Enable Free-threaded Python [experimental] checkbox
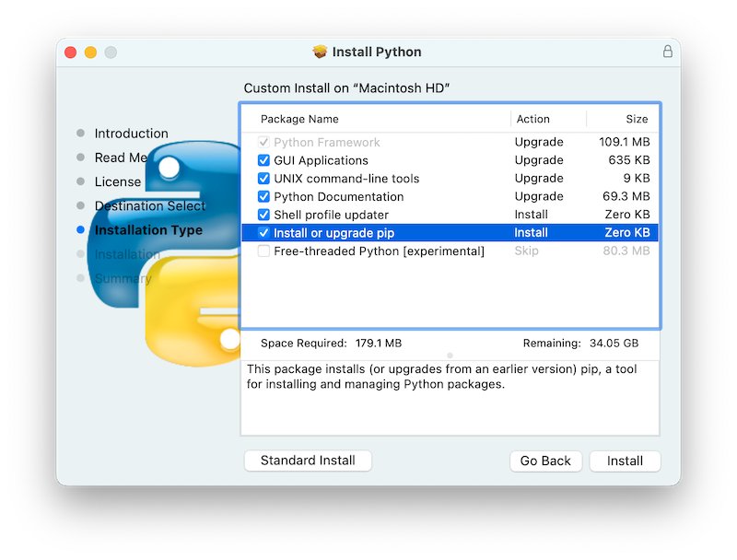This screenshot has width=737, height=560. click(x=263, y=251)
